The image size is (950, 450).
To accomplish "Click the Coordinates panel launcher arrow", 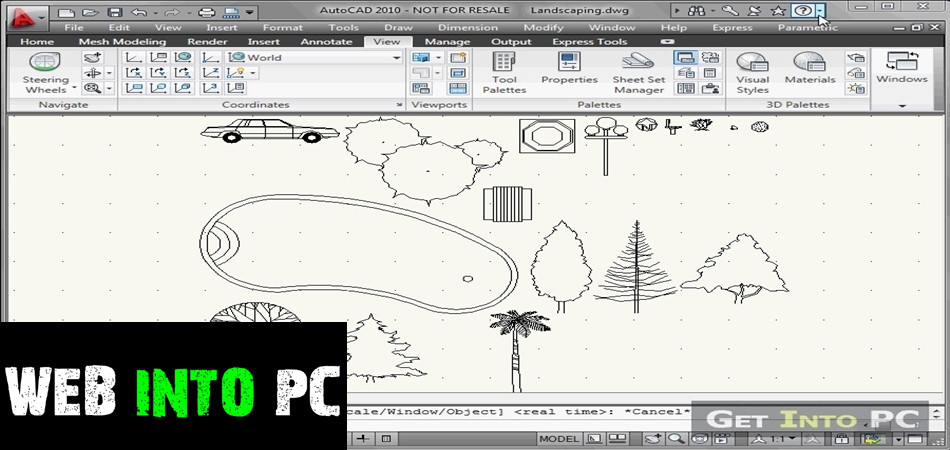I will pos(399,105).
